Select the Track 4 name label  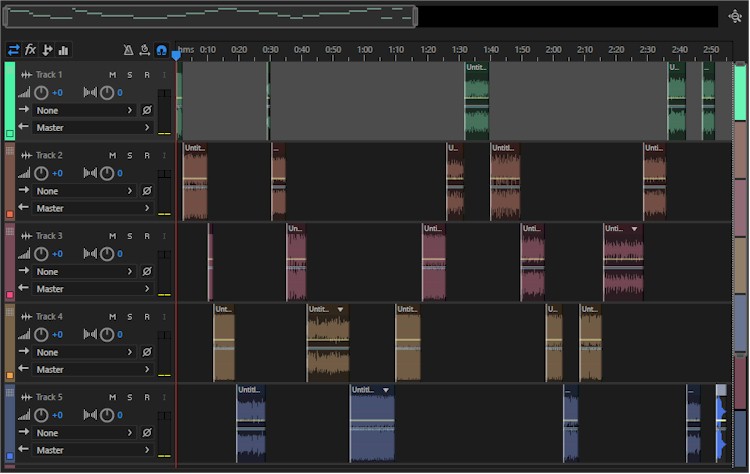click(49, 317)
